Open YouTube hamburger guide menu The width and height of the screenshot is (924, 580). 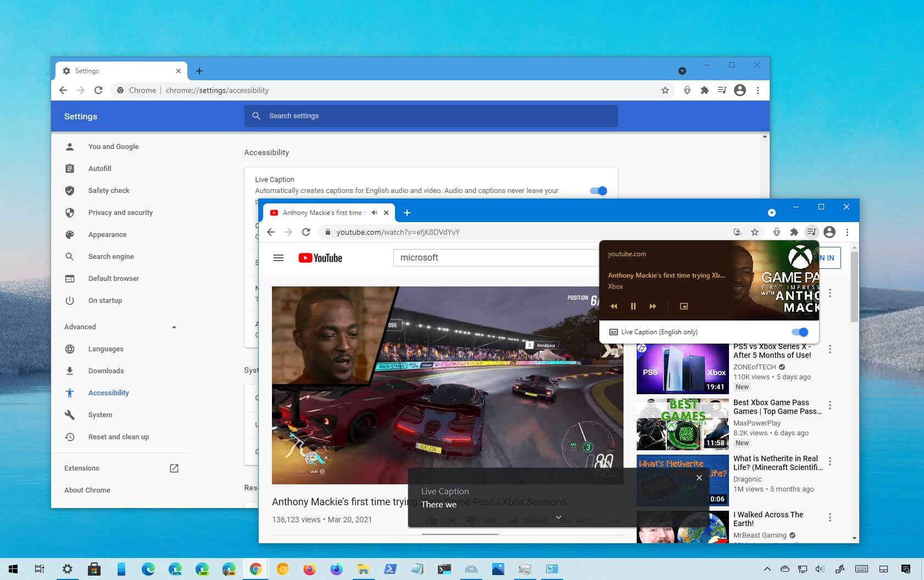[279, 258]
